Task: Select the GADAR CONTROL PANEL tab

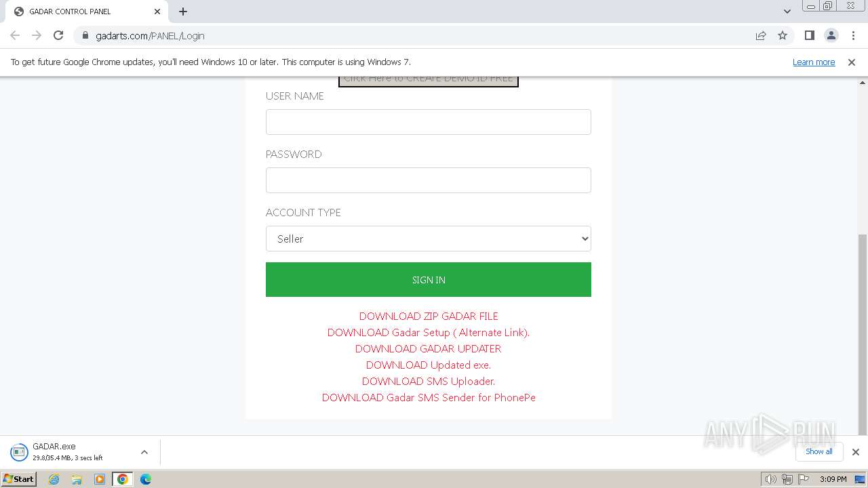Action: (x=86, y=12)
